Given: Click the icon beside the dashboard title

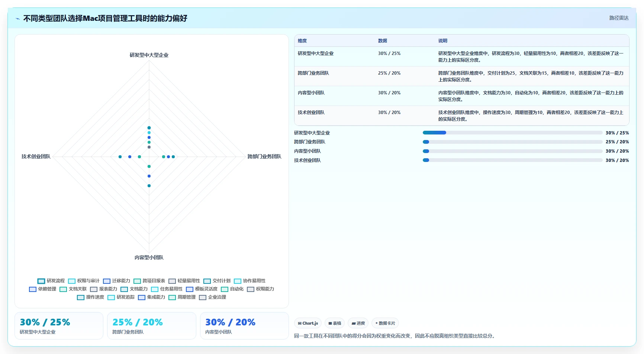Looking at the screenshot, I should [17, 19].
